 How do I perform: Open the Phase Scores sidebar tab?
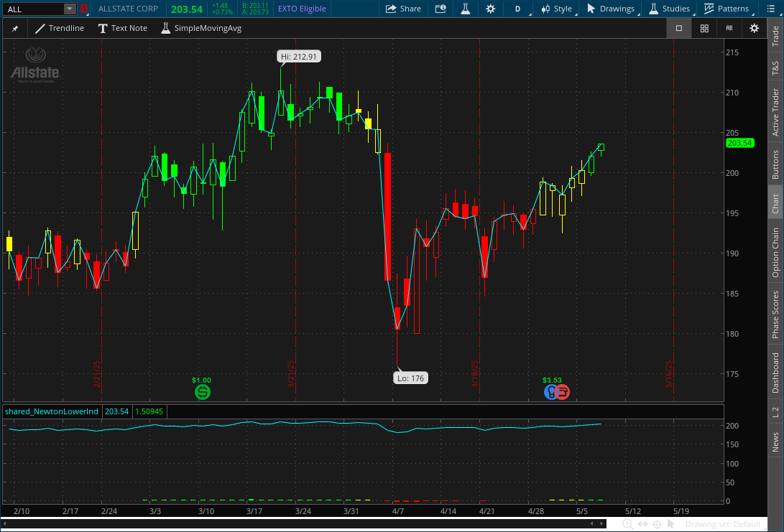click(x=775, y=314)
